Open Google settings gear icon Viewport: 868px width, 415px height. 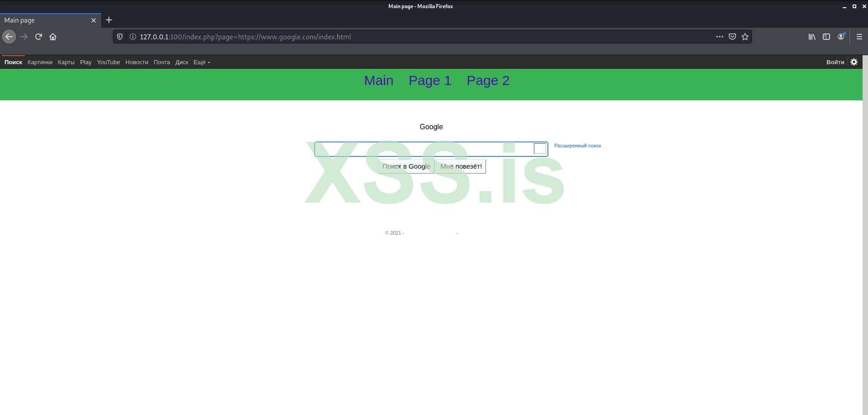(x=854, y=62)
